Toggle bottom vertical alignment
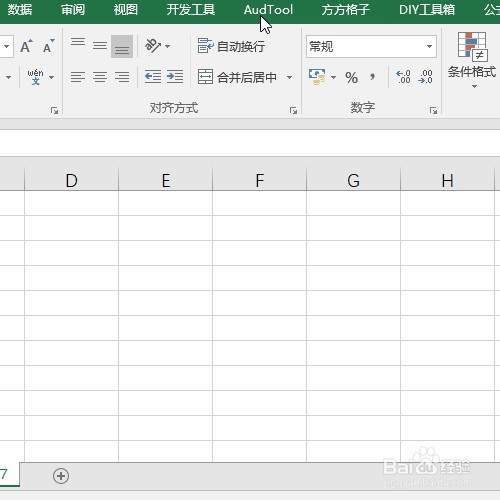The image size is (500, 500). pyautogui.click(x=122, y=46)
